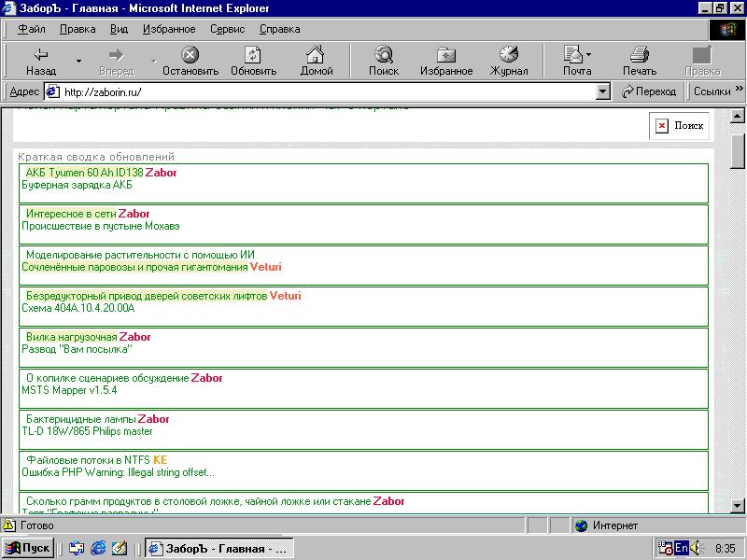Open link Происшествие в пустыне Мохавэ
This screenshot has width=747, height=560.
(101, 226)
